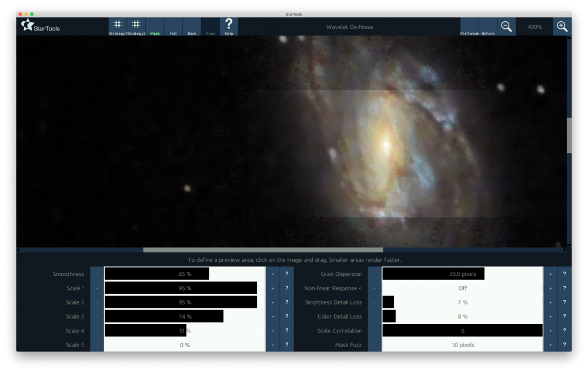Increase Scale 5 with plus button

click(x=273, y=345)
